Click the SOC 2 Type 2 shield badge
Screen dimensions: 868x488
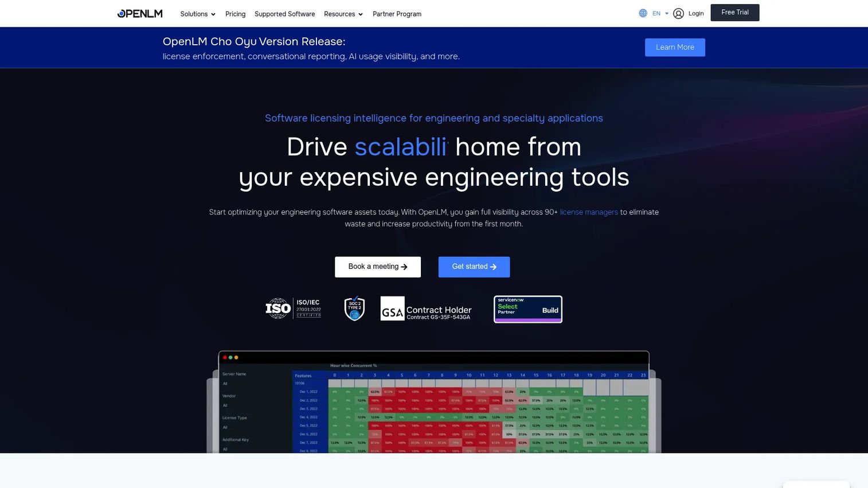[354, 309]
